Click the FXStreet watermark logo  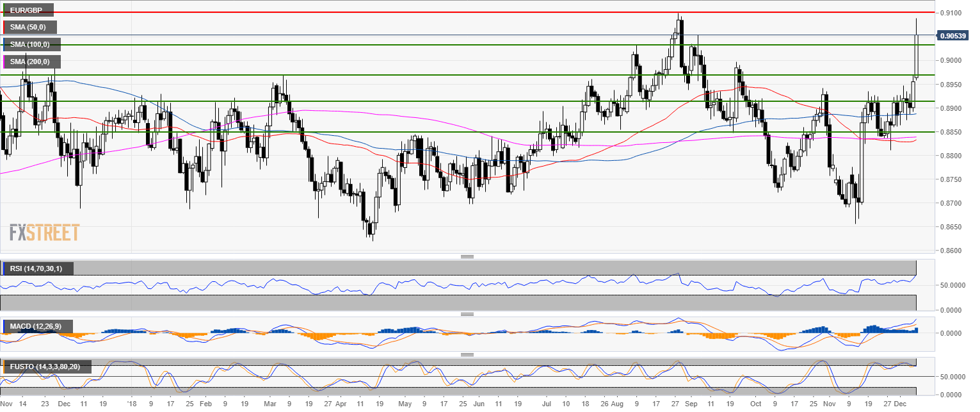tap(44, 233)
